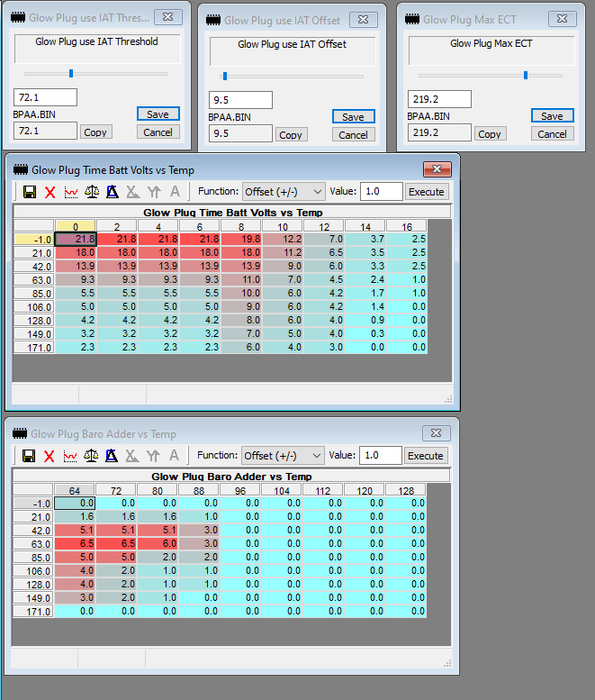Cancel the Glow Plug Max ECT dialog
Screen dimensions: 595x700
[x=552, y=133]
